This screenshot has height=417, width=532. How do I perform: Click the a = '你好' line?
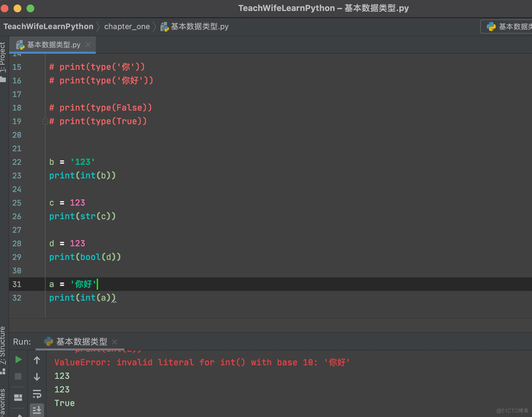pyautogui.click(x=73, y=284)
